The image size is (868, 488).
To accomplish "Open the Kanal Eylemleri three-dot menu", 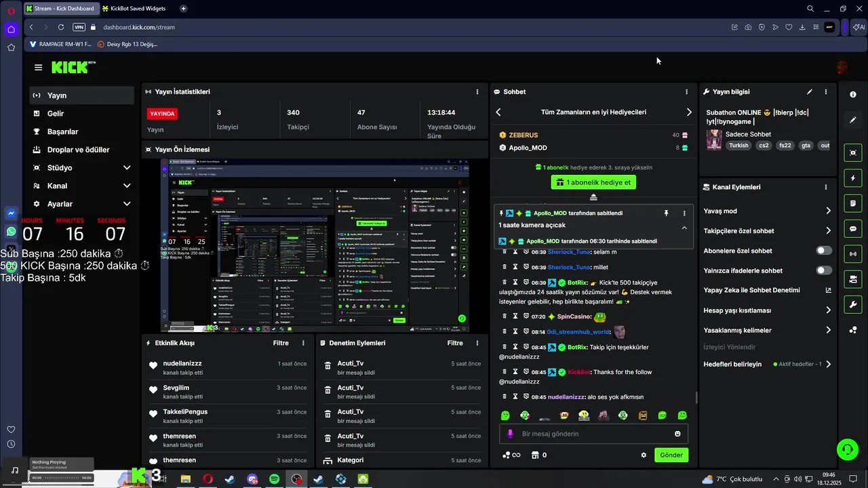I will click(825, 187).
